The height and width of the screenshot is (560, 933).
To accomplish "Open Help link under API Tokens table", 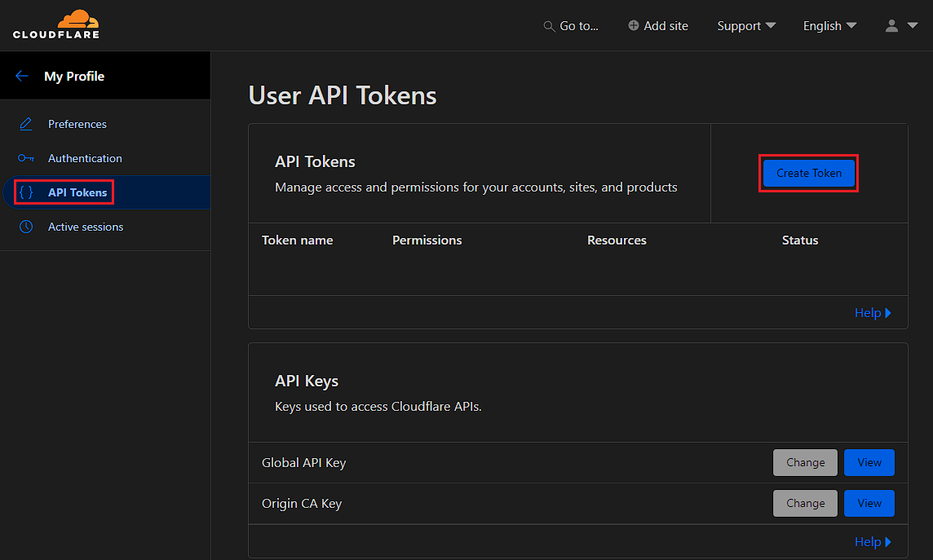I will coord(873,313).
